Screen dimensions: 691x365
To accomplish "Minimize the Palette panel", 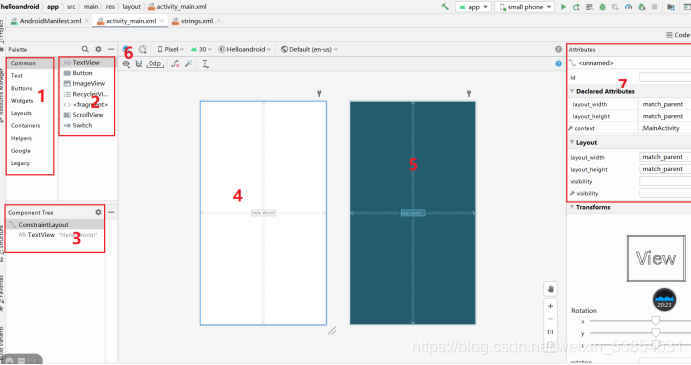I will [x=111, y=49].
